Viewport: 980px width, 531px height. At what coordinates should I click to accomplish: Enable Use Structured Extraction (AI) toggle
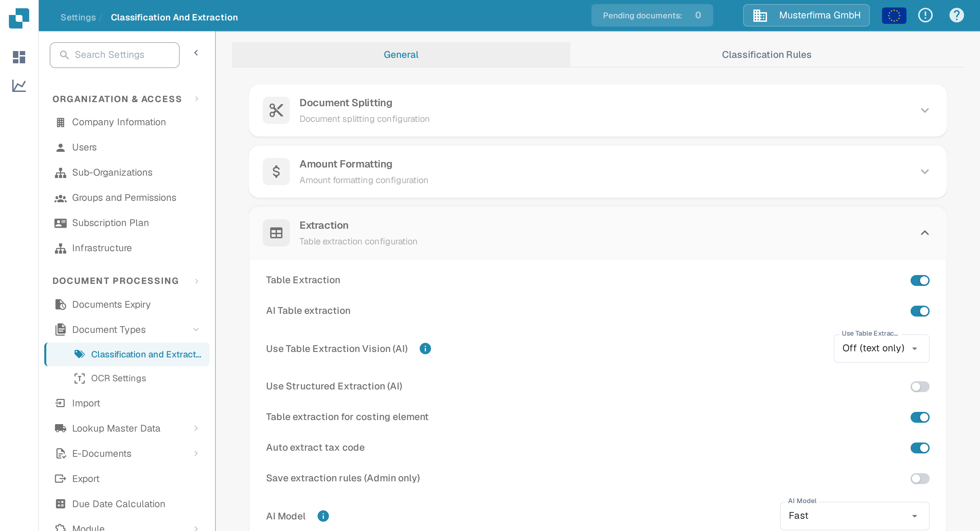pos(920,387)
